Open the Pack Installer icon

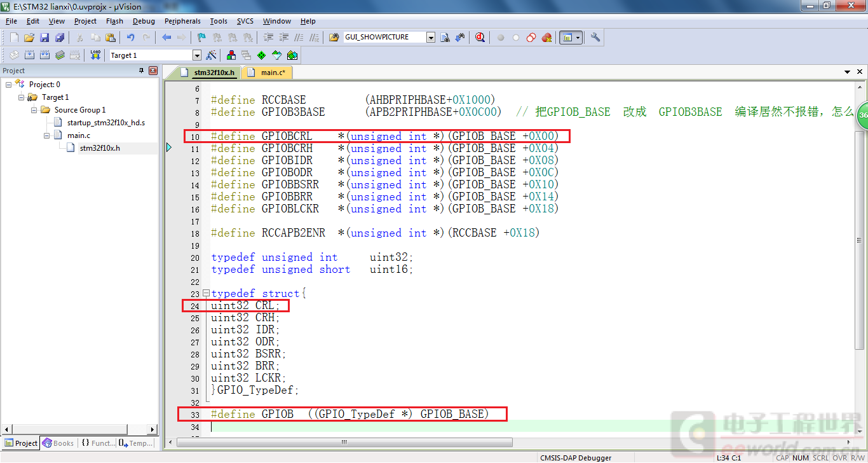tap(292, 55)
